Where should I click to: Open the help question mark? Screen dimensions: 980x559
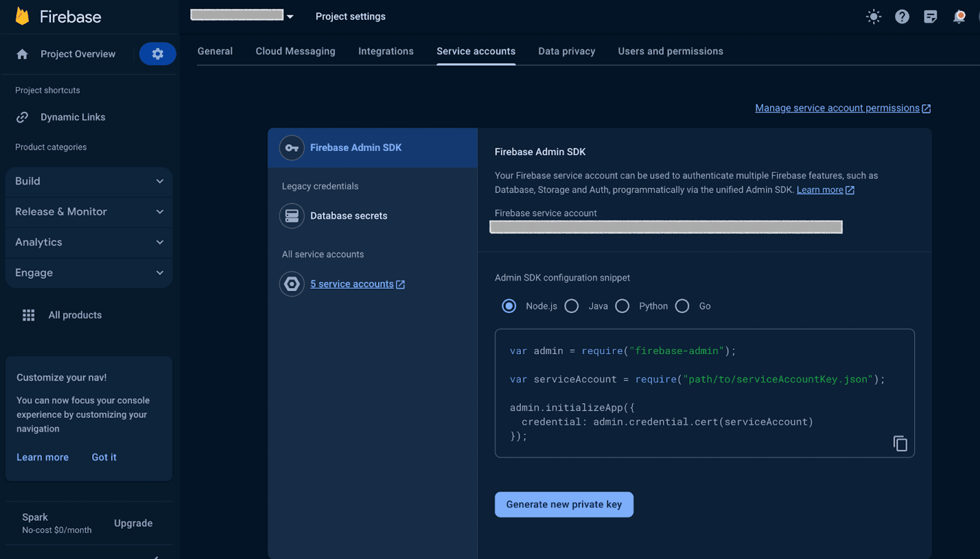tap(902, 16)
